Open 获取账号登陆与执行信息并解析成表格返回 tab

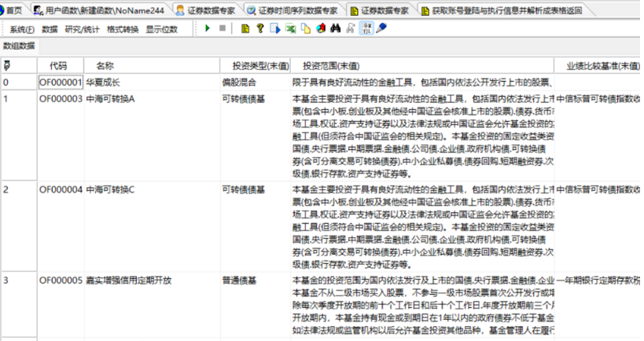(502, 10)
